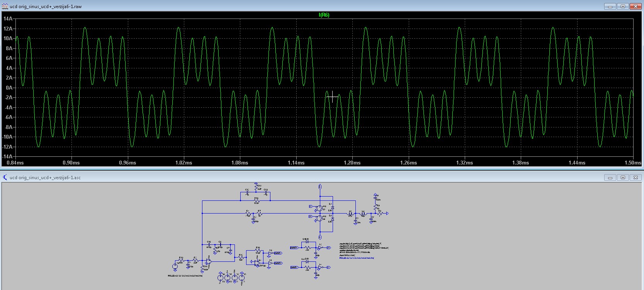Click the 1.32ms time axis label

click(464, 163)
